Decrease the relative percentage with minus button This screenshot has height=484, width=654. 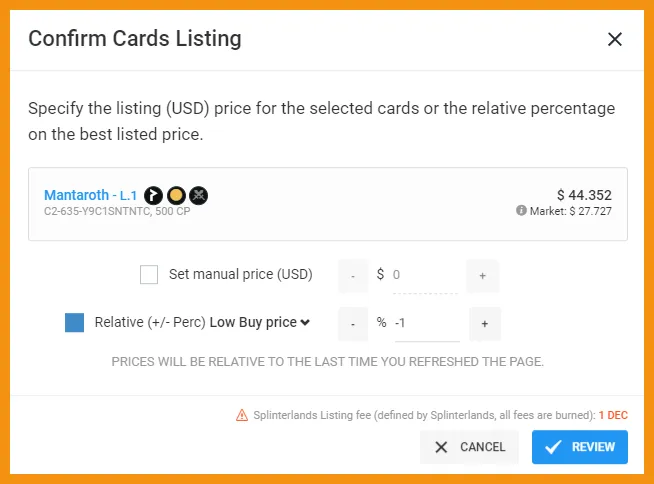(353, 324)
